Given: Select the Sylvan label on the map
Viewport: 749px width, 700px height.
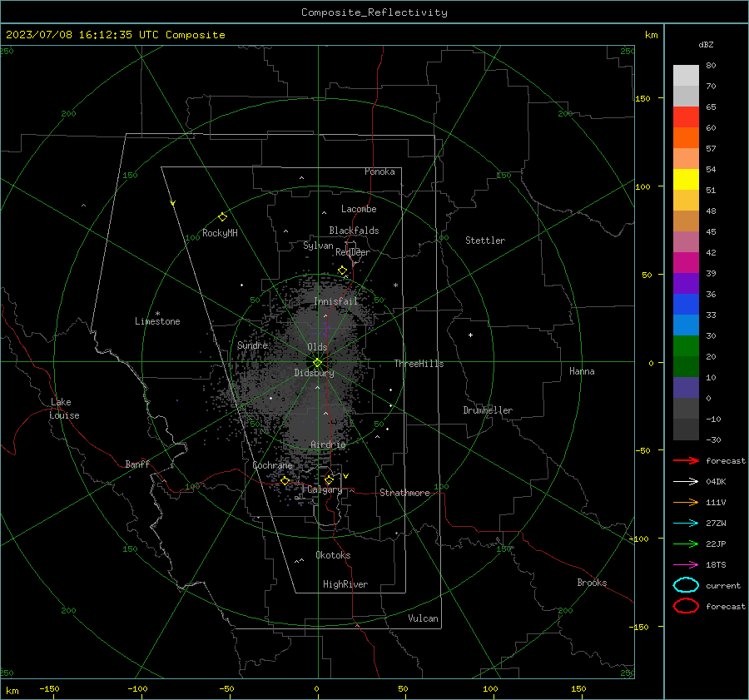Looking at the screenshot, I should pyautogui.click(x=318, y=246).
